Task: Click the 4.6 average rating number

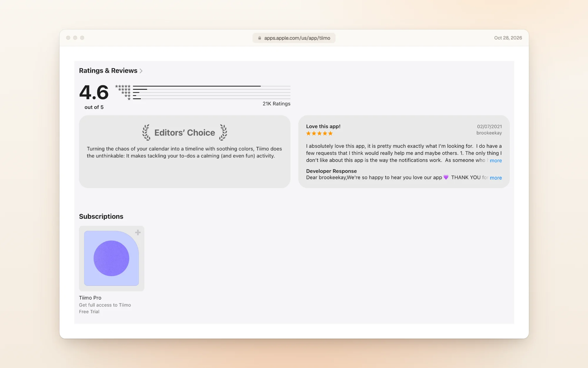Action: pyautogui.click(x=94, y=92)
